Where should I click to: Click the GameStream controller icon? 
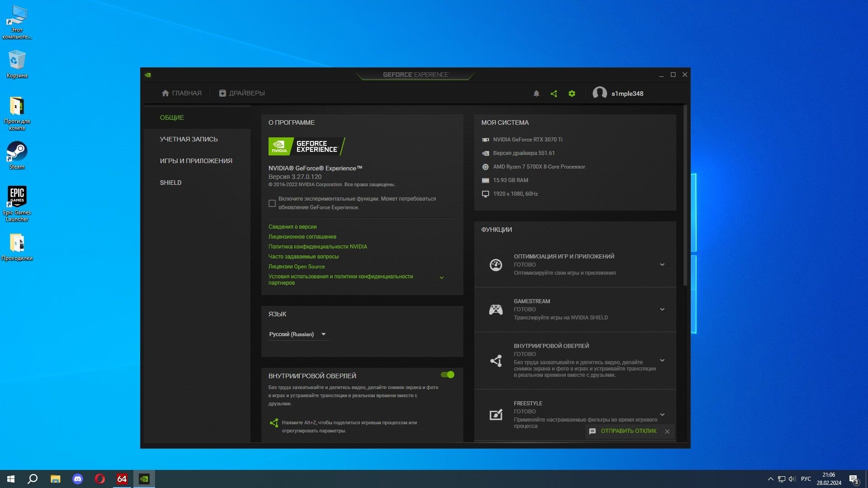click(496, 310)
